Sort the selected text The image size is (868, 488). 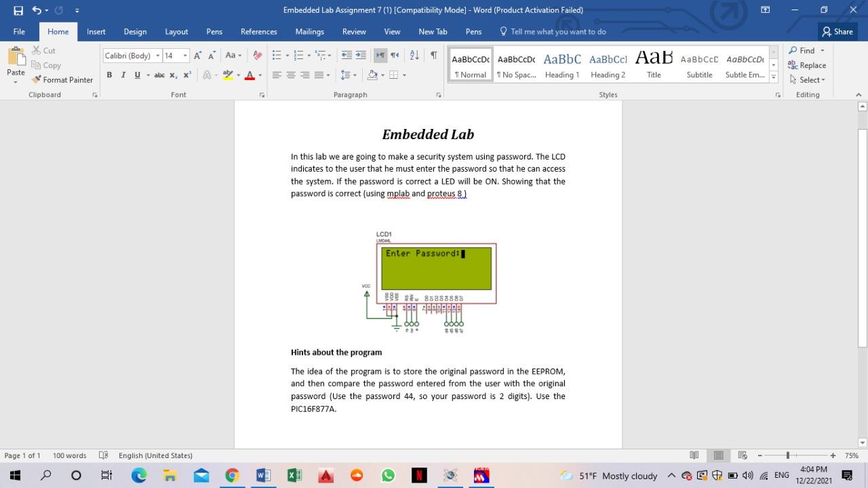pyautogui.click(x=414, y=56)
